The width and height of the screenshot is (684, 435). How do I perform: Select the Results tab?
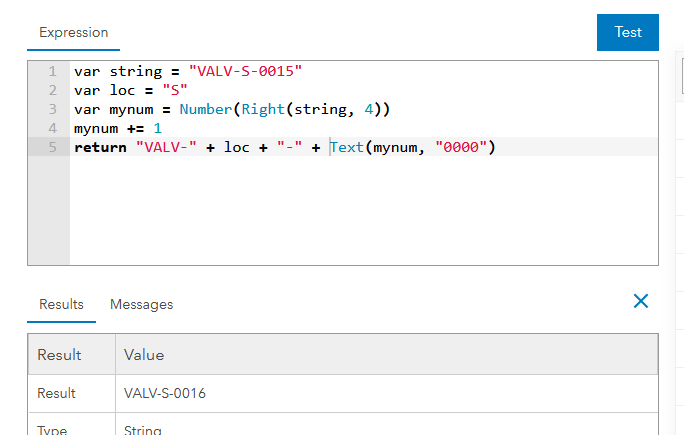(x=61, y=304)
